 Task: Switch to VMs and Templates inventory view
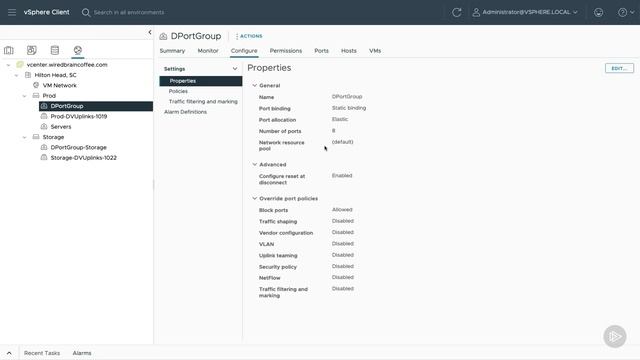tap(31, 50)
